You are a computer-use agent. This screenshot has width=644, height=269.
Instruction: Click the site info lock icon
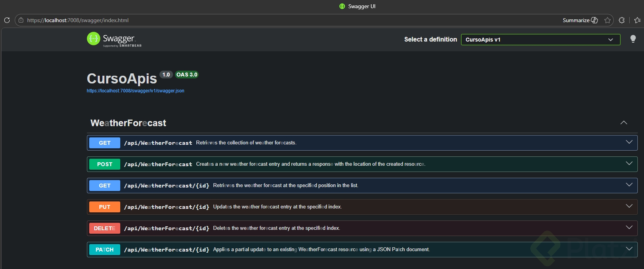pyautogui.click(x=21, y=20)
